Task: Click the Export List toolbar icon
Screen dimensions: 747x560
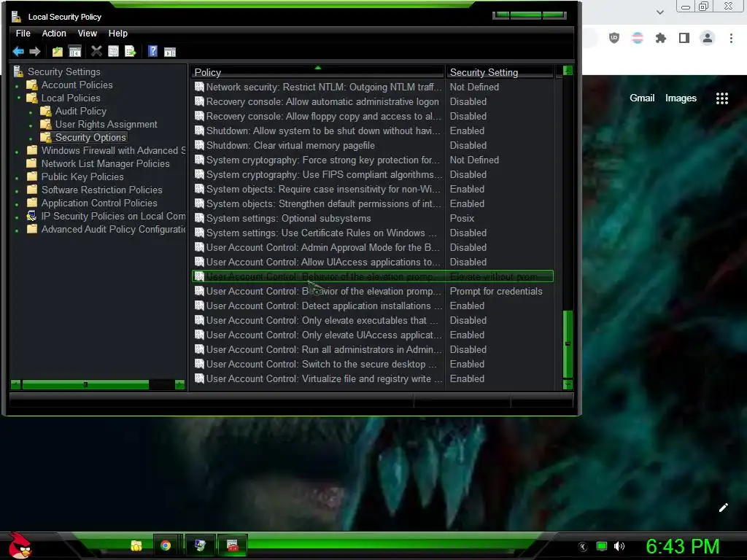Action: coord(130,52)
